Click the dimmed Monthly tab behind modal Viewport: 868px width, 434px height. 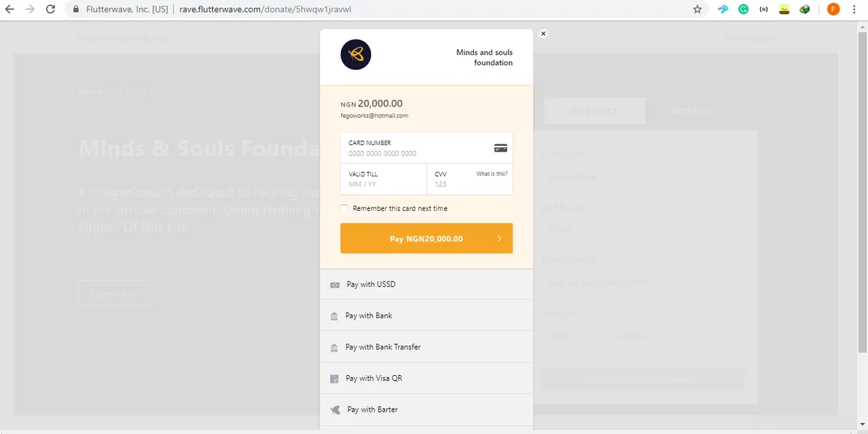click(x=693, y=111)
